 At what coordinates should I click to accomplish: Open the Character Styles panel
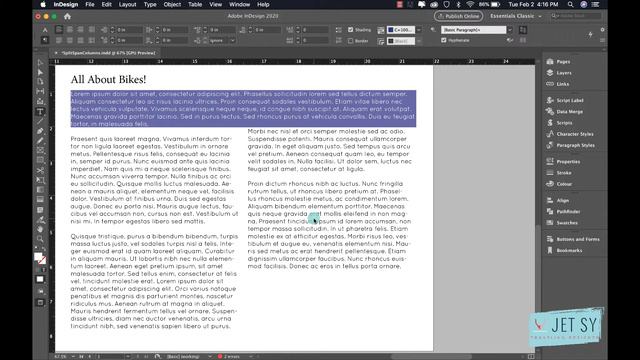pyautogui.click(x=570, y=134)
